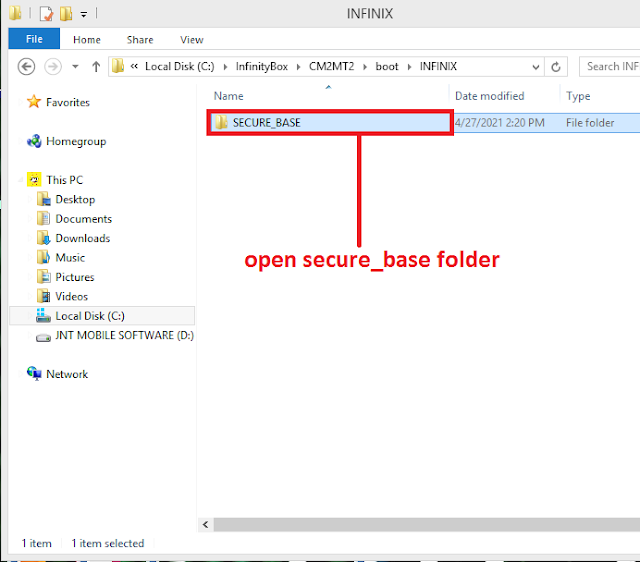This screenshot has width=640, height=562.
Task: Click INFINIX in the breadcrumb path
Action: [x=438, y=67]
